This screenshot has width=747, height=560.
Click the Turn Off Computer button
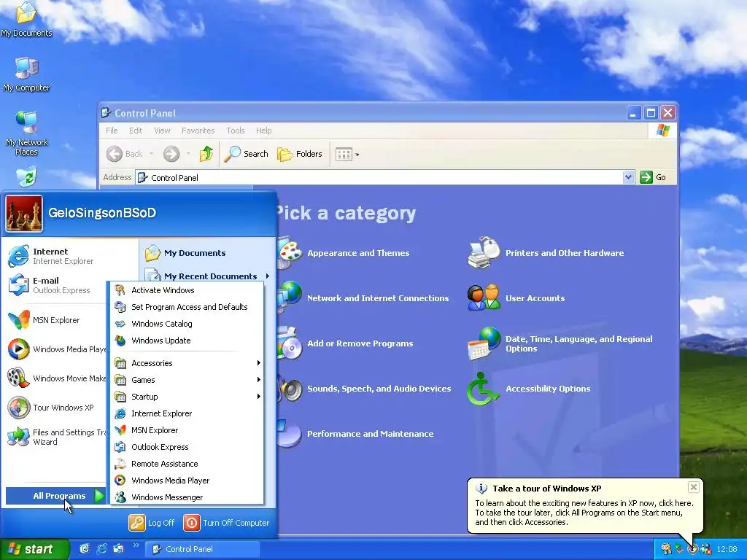[x=226, y=522]
